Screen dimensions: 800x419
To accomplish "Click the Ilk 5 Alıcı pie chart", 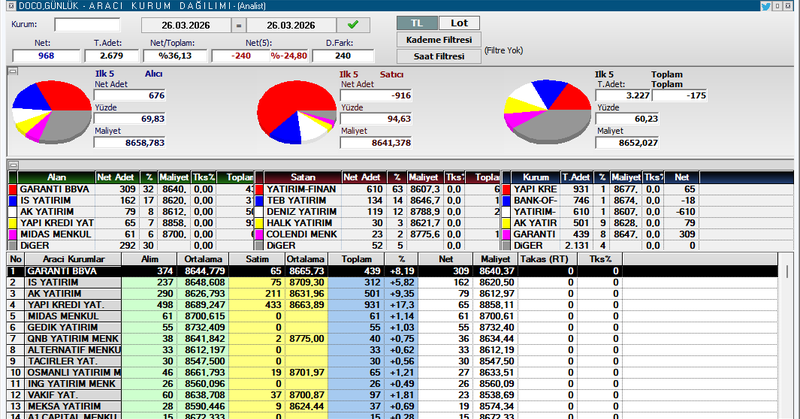I will point(51,111).
